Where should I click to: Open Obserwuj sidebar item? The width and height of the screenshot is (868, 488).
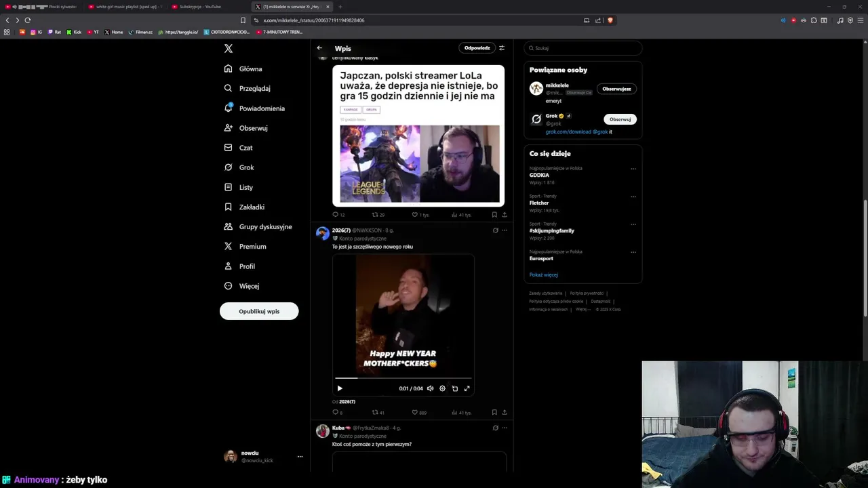pyautogui.click(x=245, y=128)
